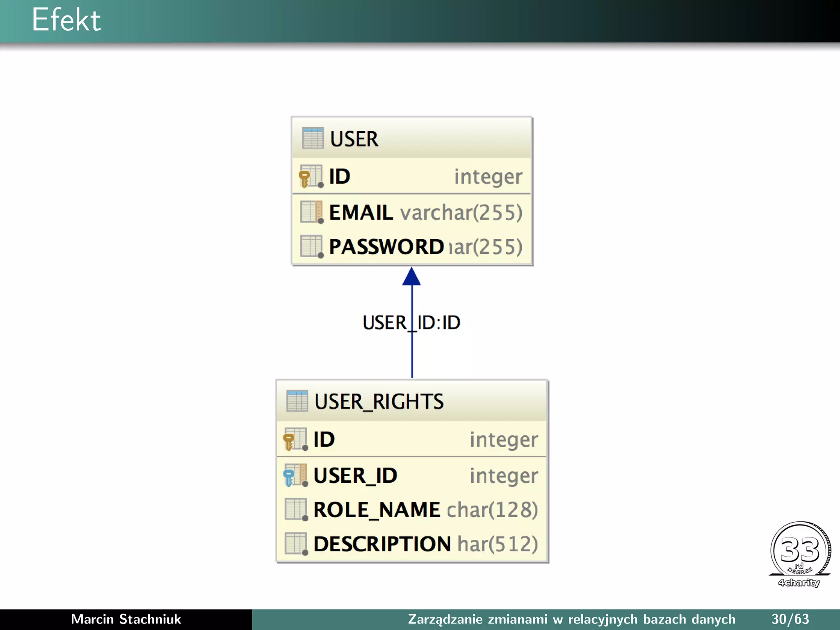Screen dimensions: 840x630
Task: Click the 30/63 page counter
Action: tap(790, 619)
